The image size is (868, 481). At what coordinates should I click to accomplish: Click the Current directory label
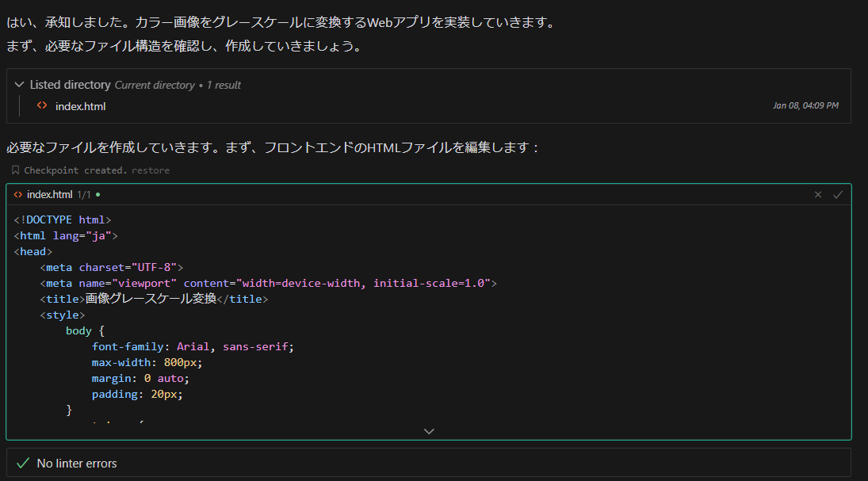(155, 85)
